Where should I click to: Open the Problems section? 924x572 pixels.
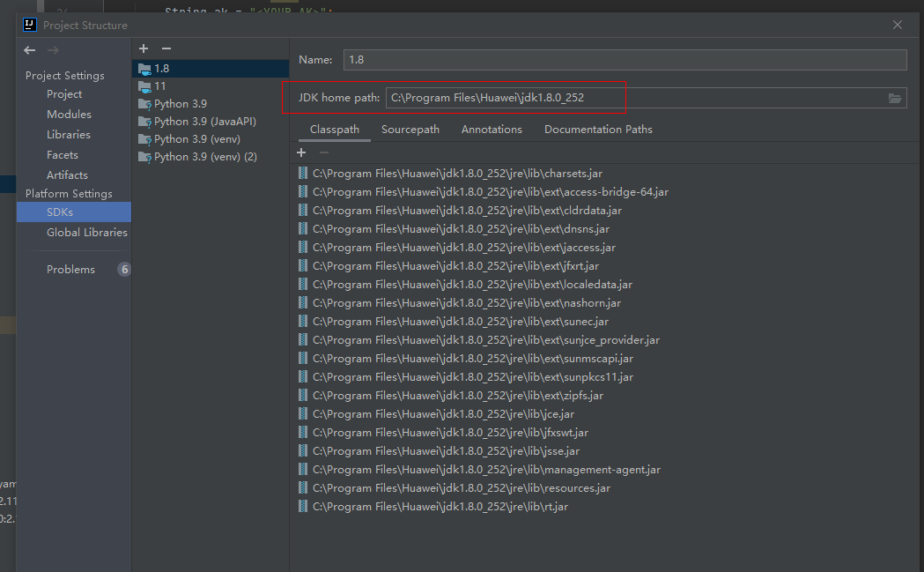coord(70,270)
